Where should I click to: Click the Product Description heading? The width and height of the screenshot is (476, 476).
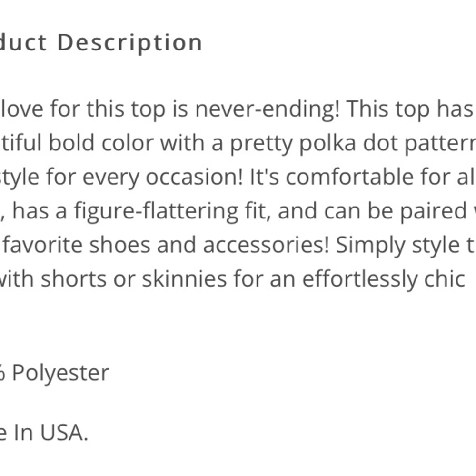(x=101, y=43)
